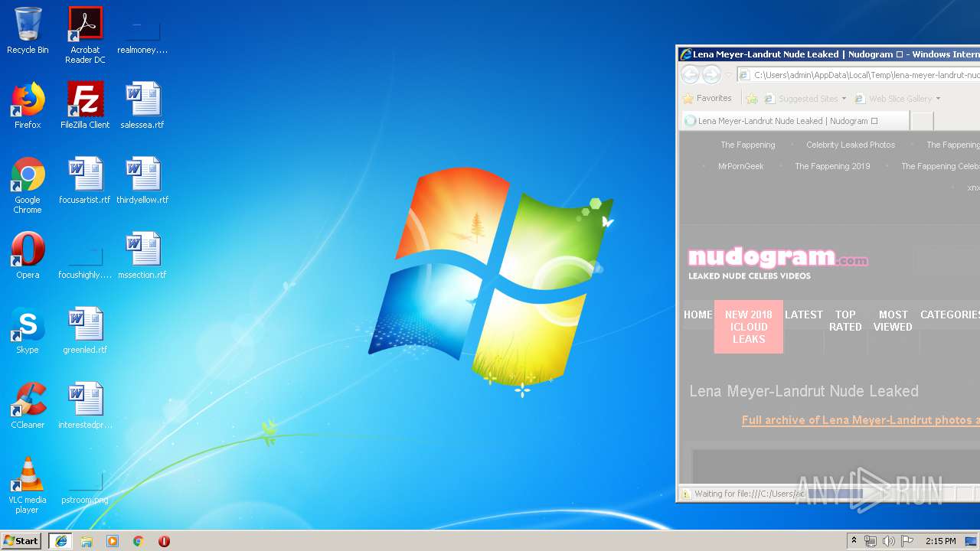
Task: Launch Acrobat Reader DC shortcut
Action: click(85, 35)
